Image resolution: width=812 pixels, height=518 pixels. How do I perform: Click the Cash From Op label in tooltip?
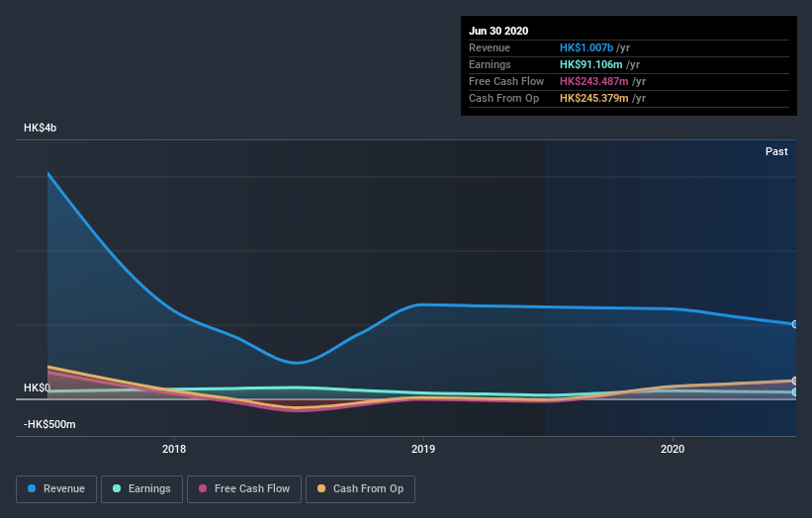[x=503, y=98]
